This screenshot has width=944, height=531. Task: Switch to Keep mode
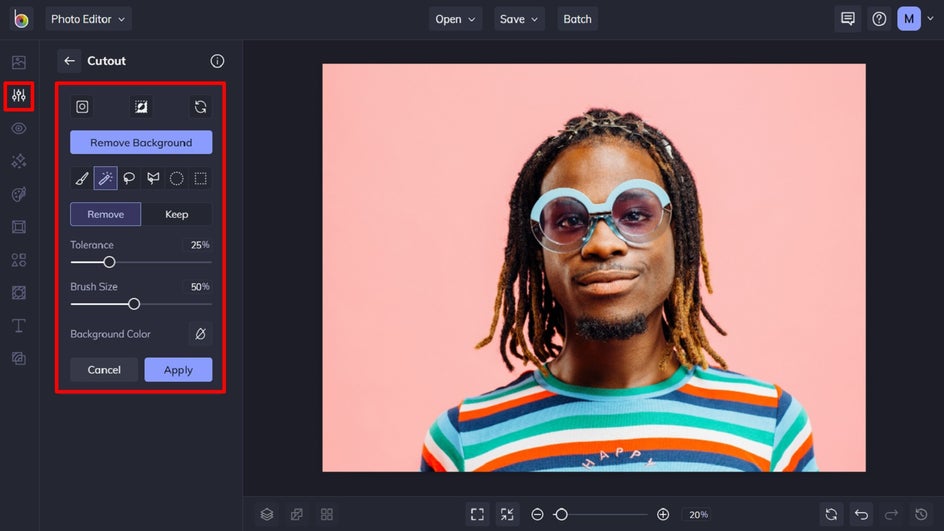click(176, 214)
